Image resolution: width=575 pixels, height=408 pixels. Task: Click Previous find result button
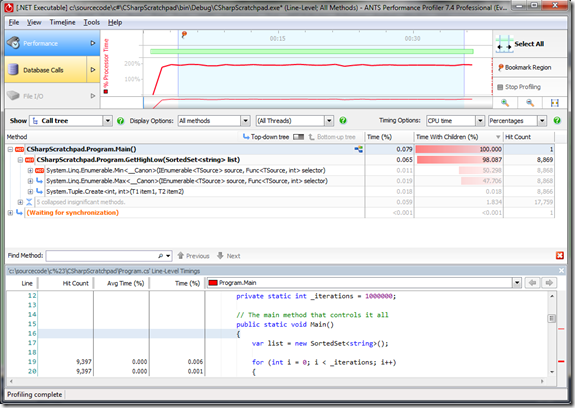pos(193,256)
